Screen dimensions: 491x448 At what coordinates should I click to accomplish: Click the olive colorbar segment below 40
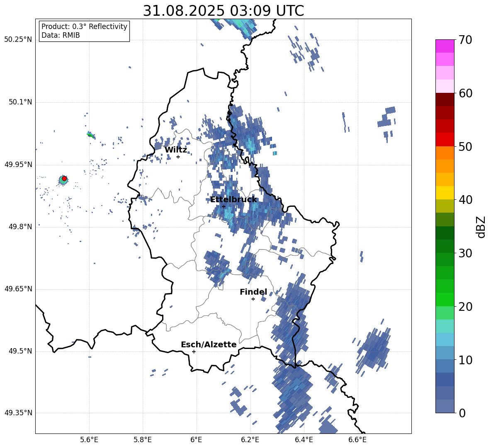tap(445, 206)
